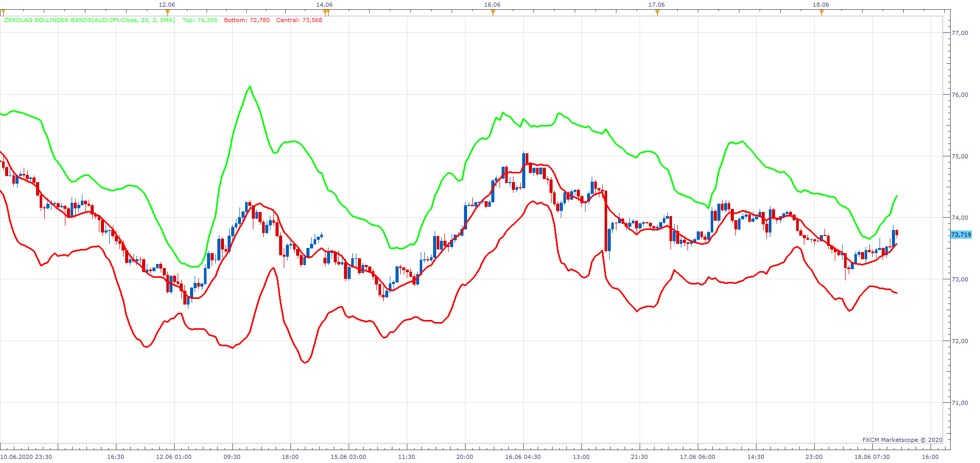
Task: Click the 12.06 date label on top axis
Action: point(167,5)
